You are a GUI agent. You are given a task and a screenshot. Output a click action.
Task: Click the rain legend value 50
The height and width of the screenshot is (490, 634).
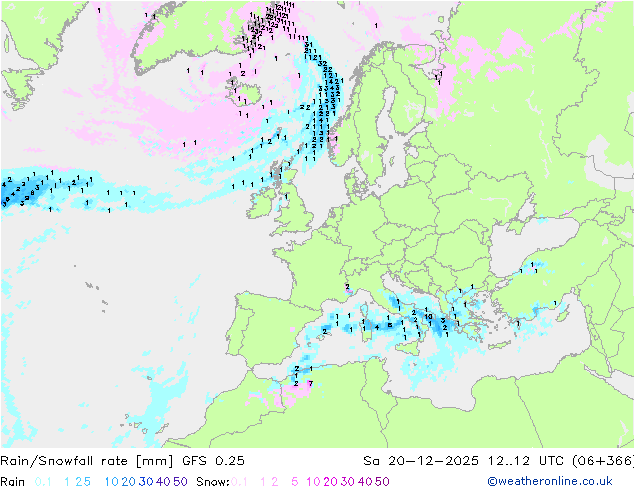(x=180, y=482)
